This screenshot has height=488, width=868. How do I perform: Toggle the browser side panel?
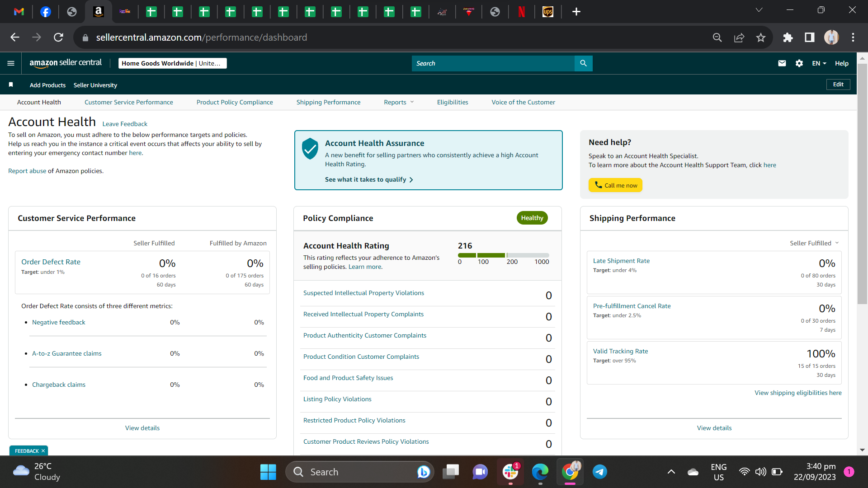810,38
